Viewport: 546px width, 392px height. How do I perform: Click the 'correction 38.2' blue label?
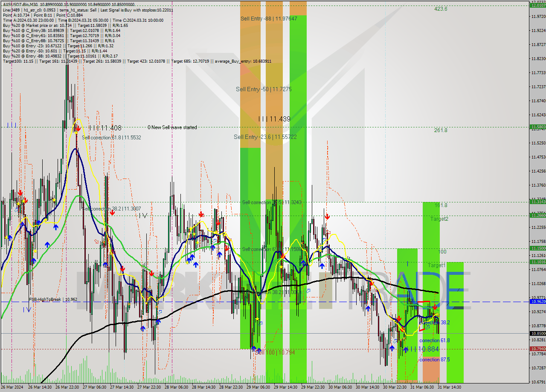point(434,323)
